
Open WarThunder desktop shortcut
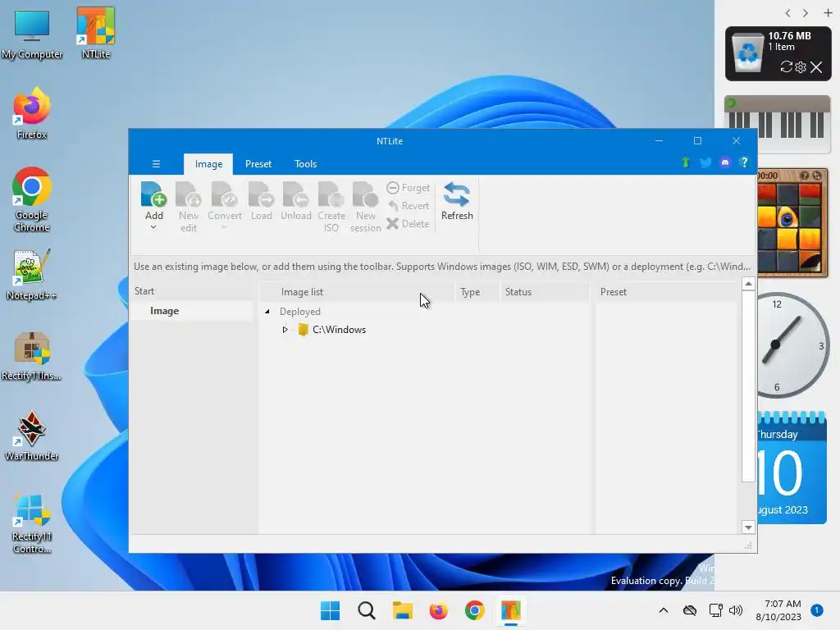pyautogui.click(x=32, y=436)
